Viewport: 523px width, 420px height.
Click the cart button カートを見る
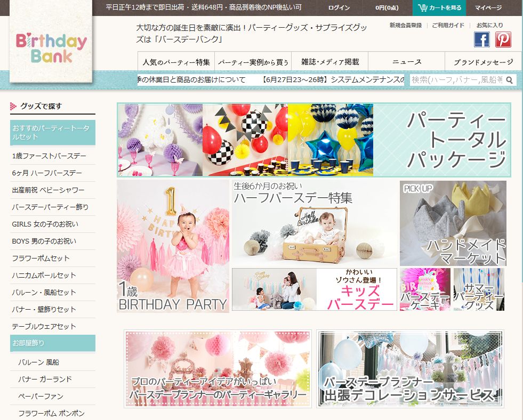click(439, 8)
